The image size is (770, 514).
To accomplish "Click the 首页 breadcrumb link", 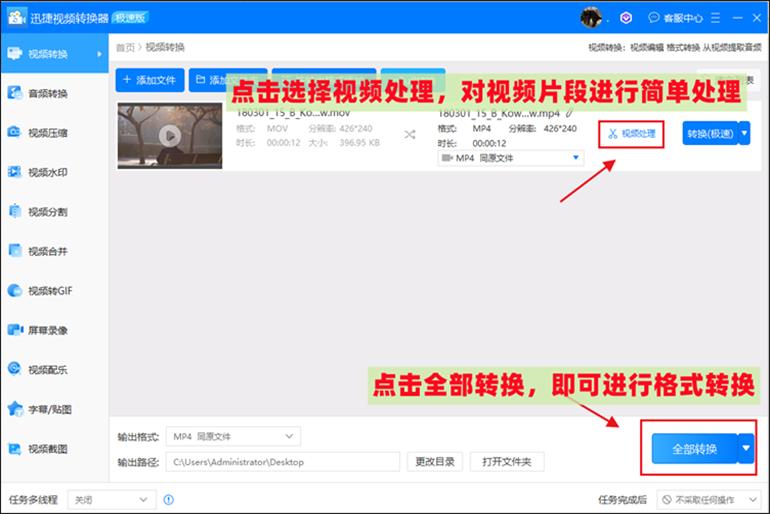I will (125, 48).
